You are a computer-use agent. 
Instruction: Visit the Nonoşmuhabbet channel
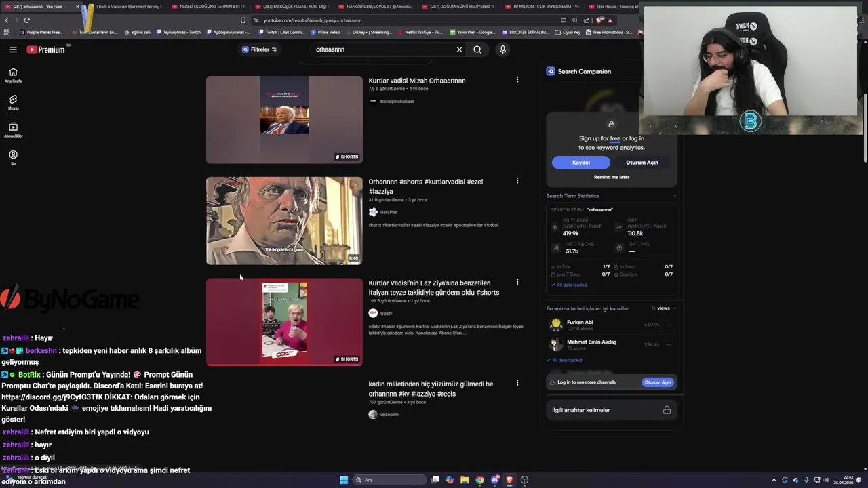[397, 101]
